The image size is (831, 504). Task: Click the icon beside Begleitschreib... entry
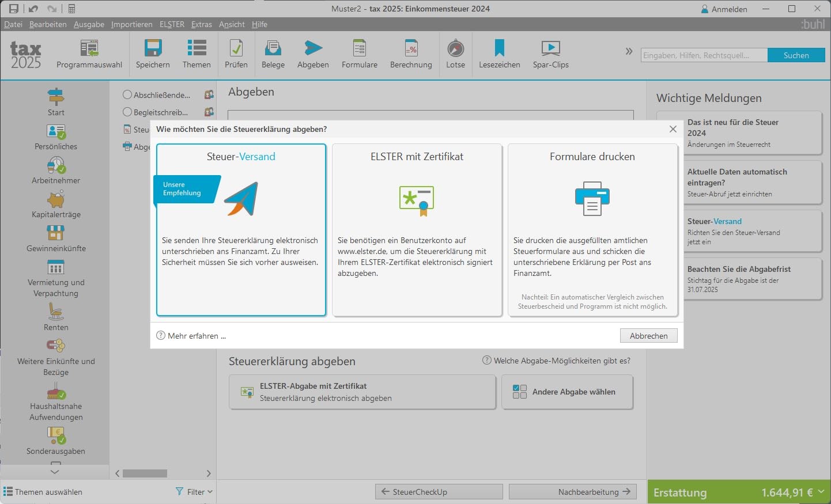pyautogui.click(x=209, y=112)
